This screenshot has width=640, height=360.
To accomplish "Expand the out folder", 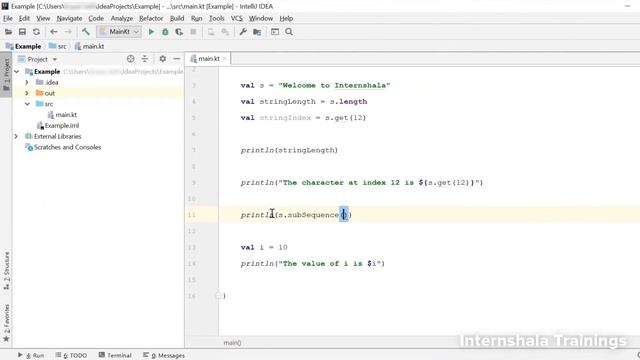I will click(27, 93).
